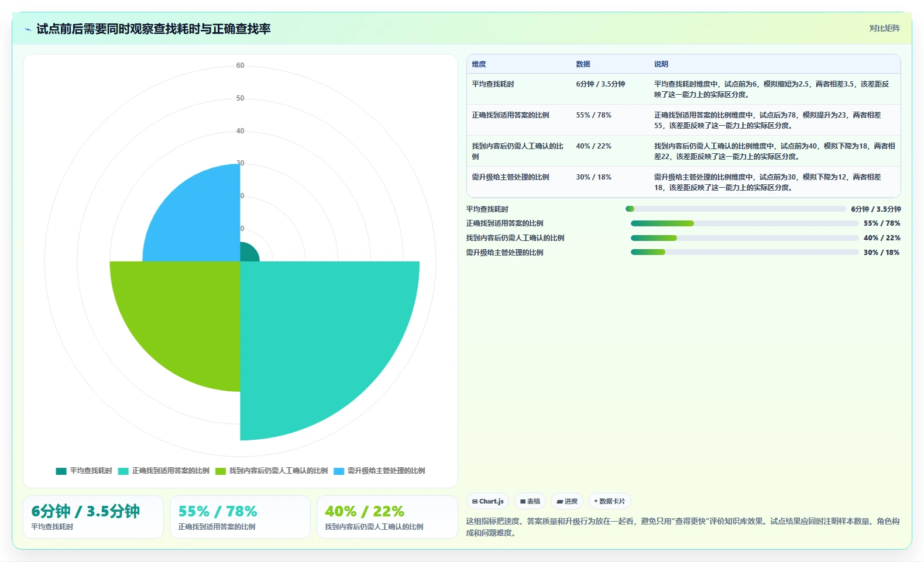Click the 60 radial axis label

coord(240,65)
